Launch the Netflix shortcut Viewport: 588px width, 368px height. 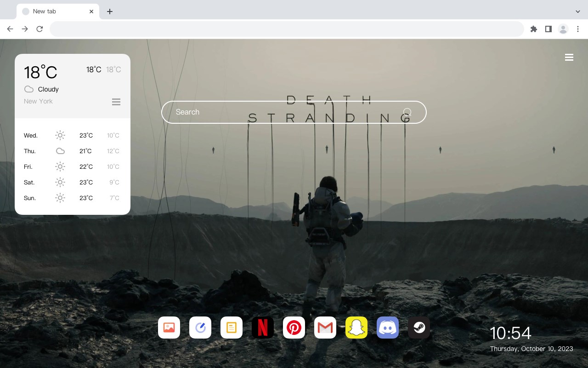pos(263,328)
